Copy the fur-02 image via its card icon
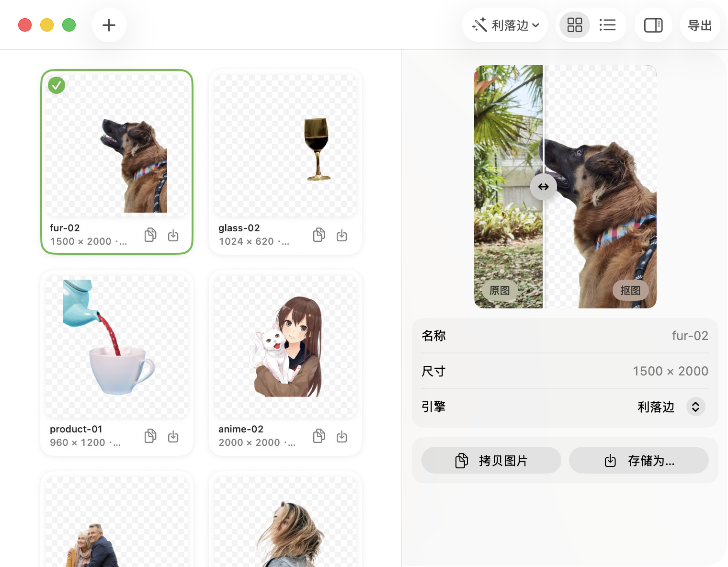Screen dimensions: 728x567 150,235
